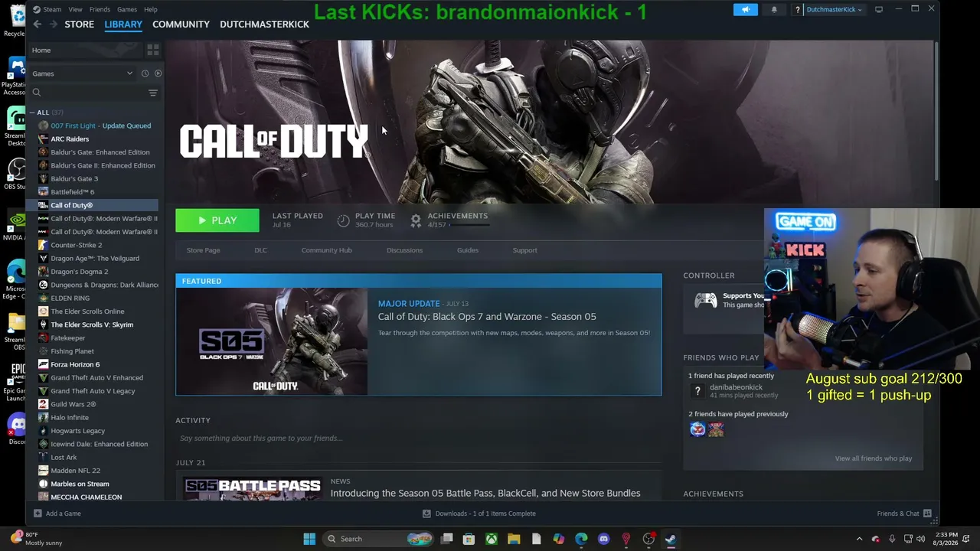980x551 pixels.
Task: Focus the library search field
Action: pyautogui.click(x=88, y=93)
